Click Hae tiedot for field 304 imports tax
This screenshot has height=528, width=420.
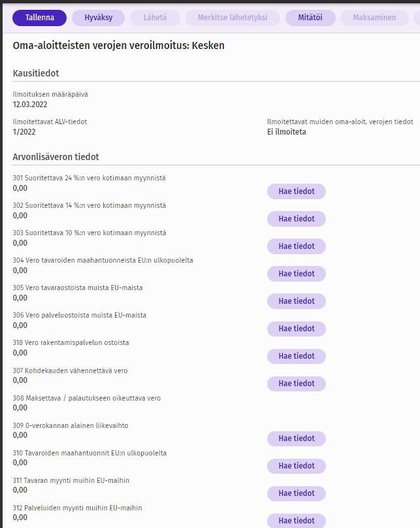pos(297,274)
